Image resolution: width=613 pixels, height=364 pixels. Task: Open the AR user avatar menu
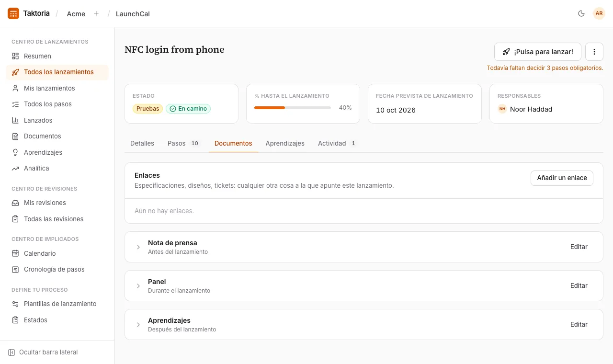tap(599, 13)
